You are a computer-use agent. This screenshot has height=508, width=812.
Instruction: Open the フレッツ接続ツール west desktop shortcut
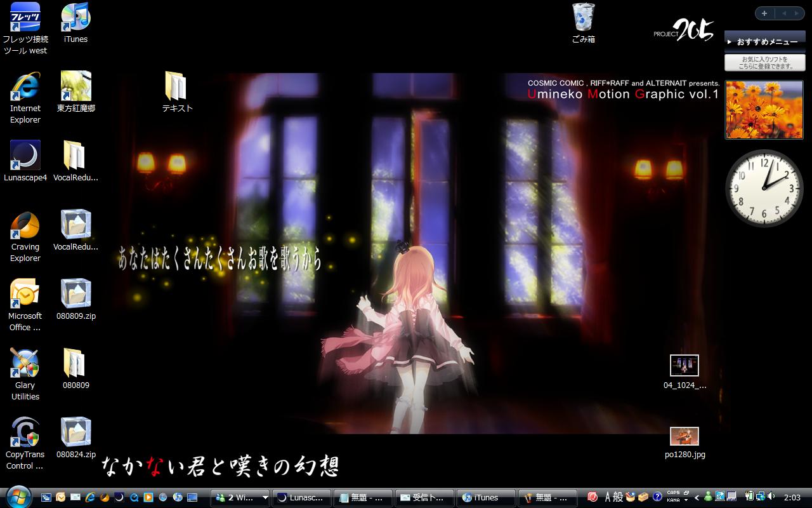pyautogui.click(x=25, y=29)
